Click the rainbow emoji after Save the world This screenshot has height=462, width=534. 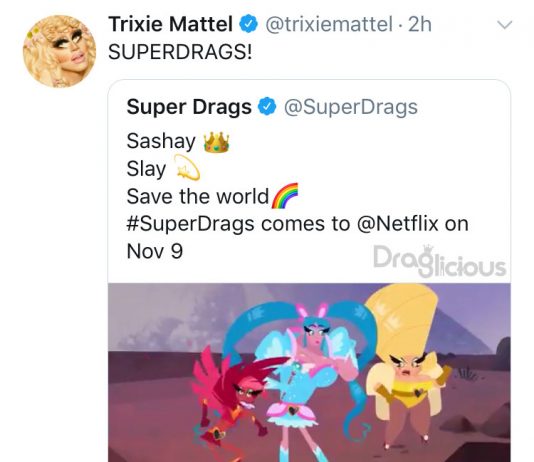point(285,195)
